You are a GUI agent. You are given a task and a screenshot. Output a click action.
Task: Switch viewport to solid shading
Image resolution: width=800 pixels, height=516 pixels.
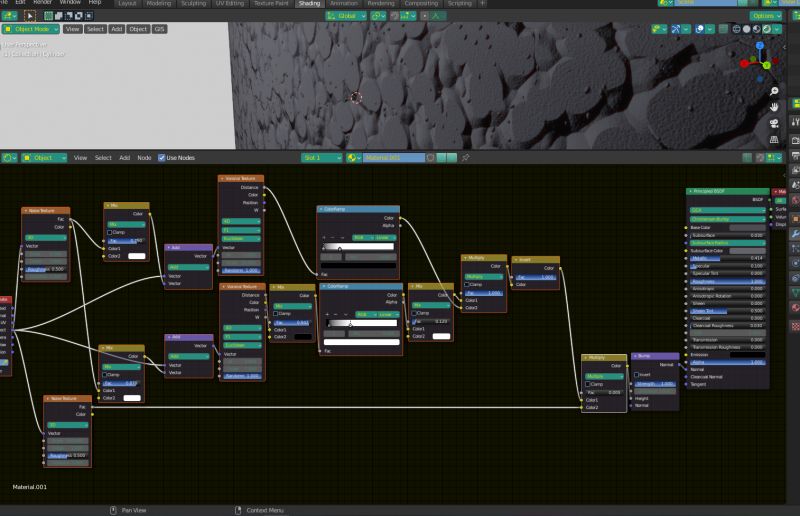coord(746,29)
